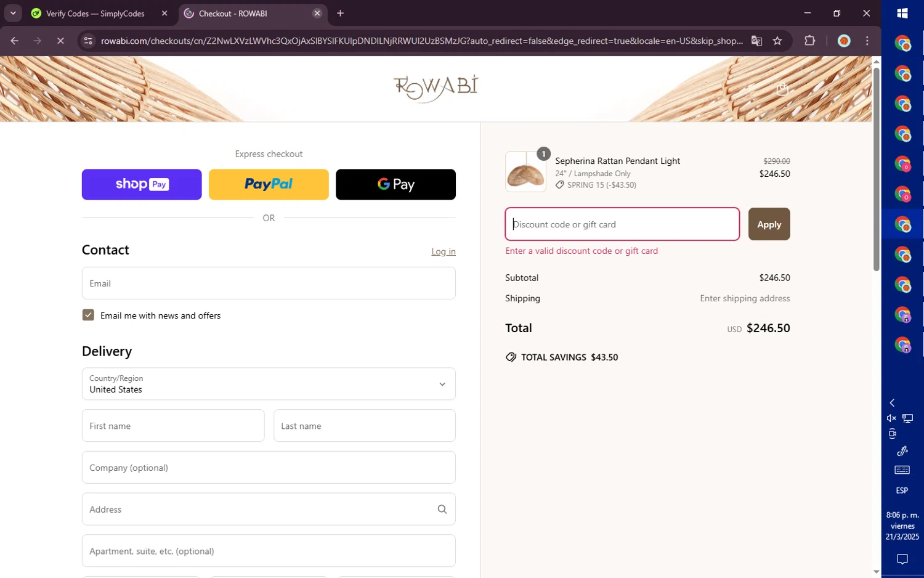This screenshot has width=924, height=578.
Task: Focus the Address field
Action: (269, 509)
